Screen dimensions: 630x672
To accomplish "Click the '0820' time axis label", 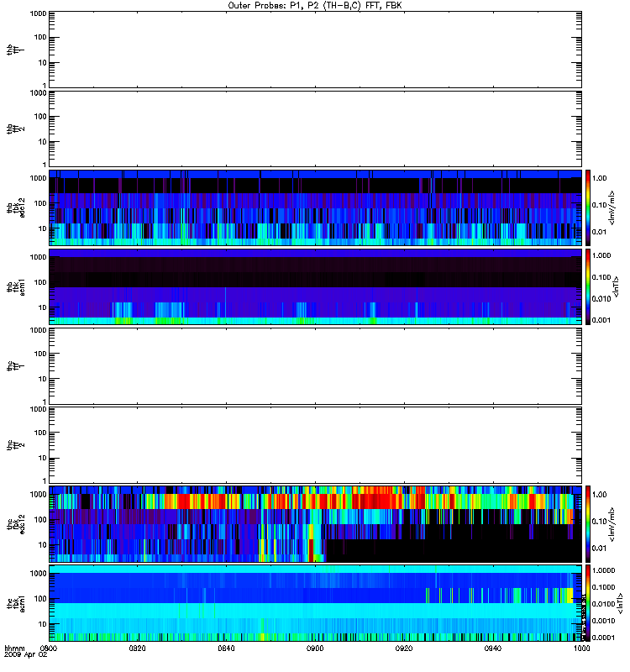I will (x=137, y=648).
